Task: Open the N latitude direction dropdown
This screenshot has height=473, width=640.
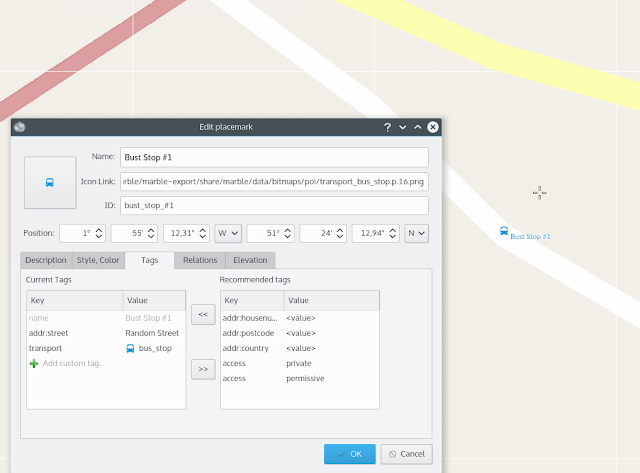Action: [x=416, y=233]
